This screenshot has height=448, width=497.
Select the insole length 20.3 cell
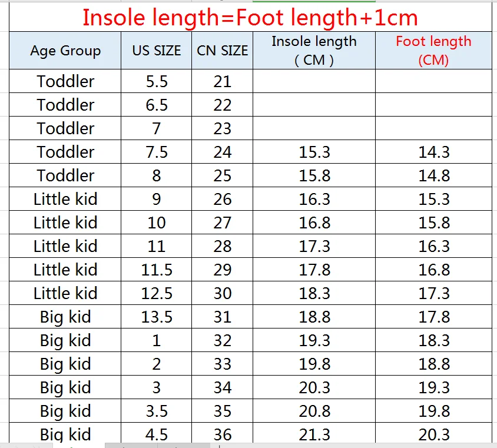(x=314, y=387)
